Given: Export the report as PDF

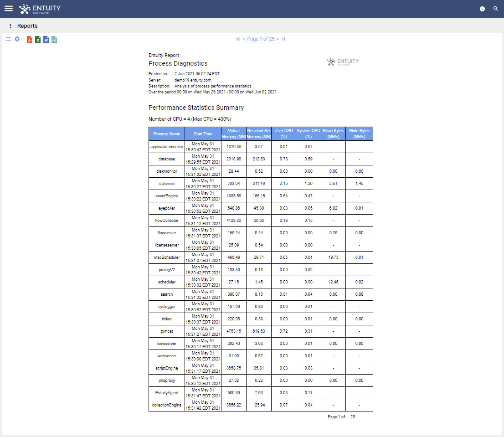Looking at the screenshot, I should (29, 39).
